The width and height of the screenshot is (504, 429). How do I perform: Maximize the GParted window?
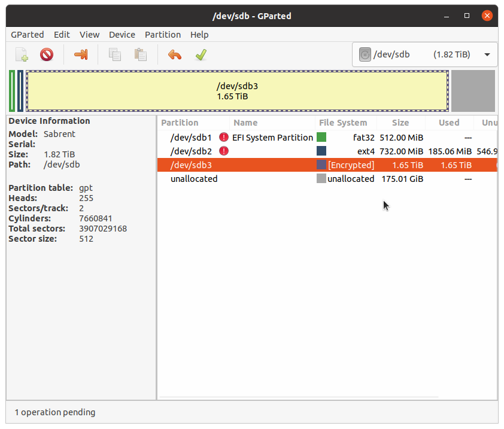pyautogui.click(x=467, y=16)
